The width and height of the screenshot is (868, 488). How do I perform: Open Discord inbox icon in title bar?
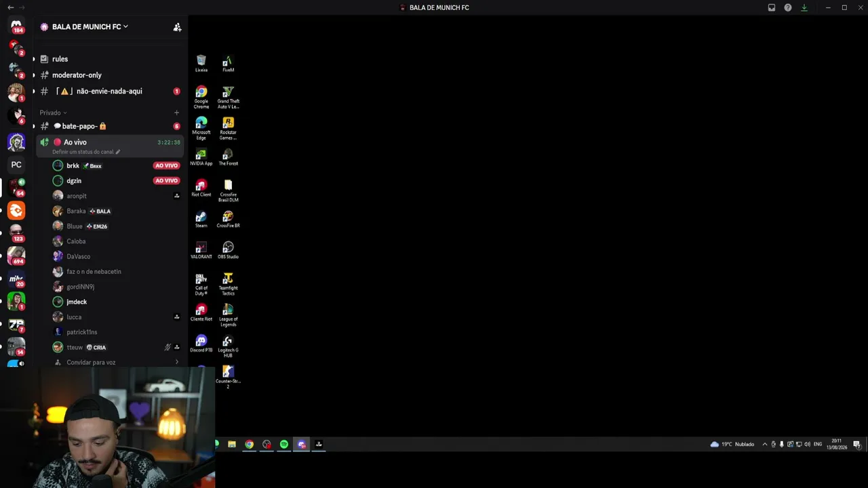[772, 7]
